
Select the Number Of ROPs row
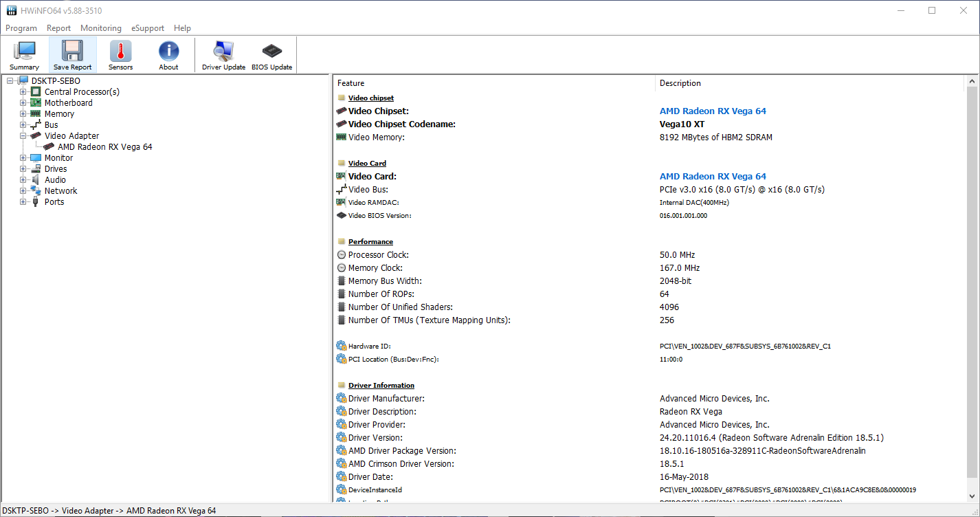(649, 294)
